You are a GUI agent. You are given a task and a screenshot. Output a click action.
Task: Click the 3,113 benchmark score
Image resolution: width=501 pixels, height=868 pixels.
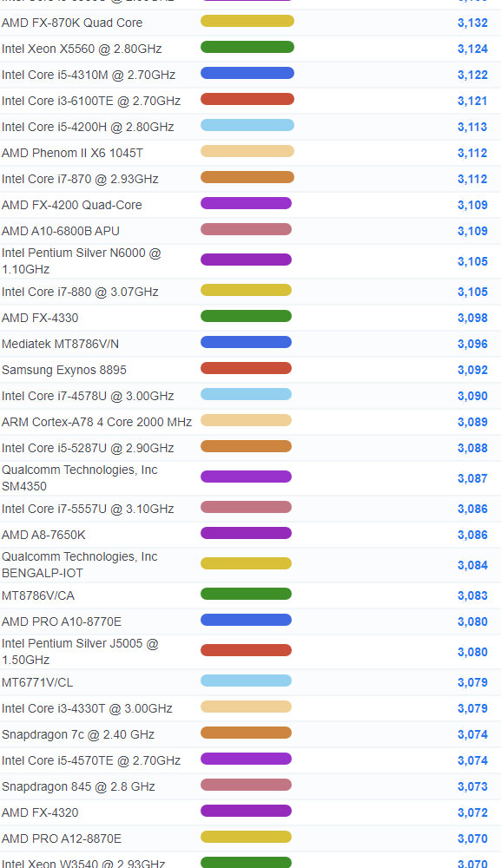pos(472,127)
